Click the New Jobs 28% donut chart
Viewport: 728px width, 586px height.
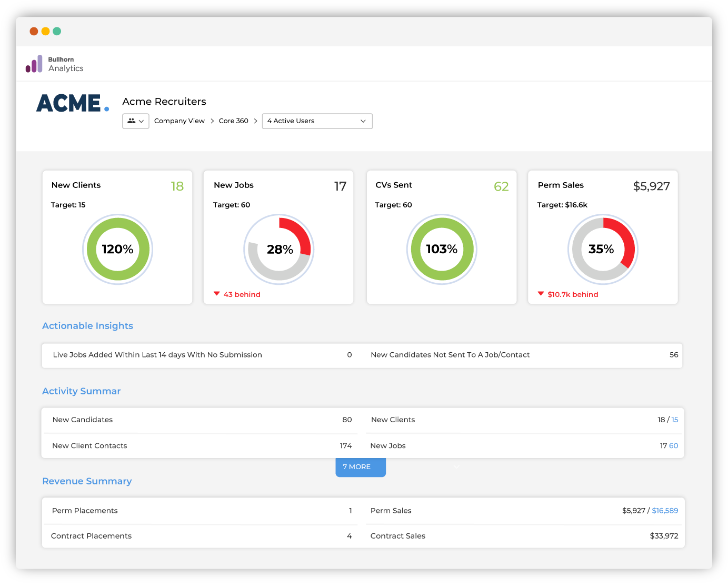[279, 250]
